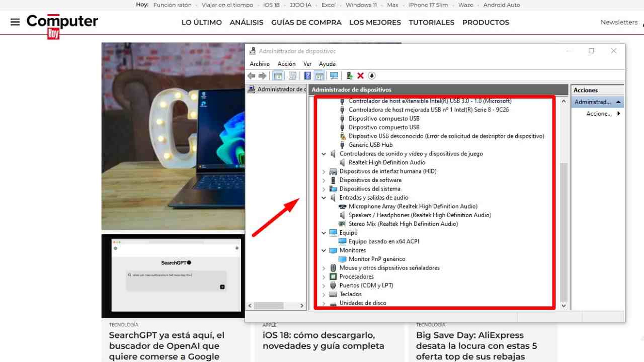Click the blue help question-mark icon
Screen dimensions: 644x362
click(308, 76)
